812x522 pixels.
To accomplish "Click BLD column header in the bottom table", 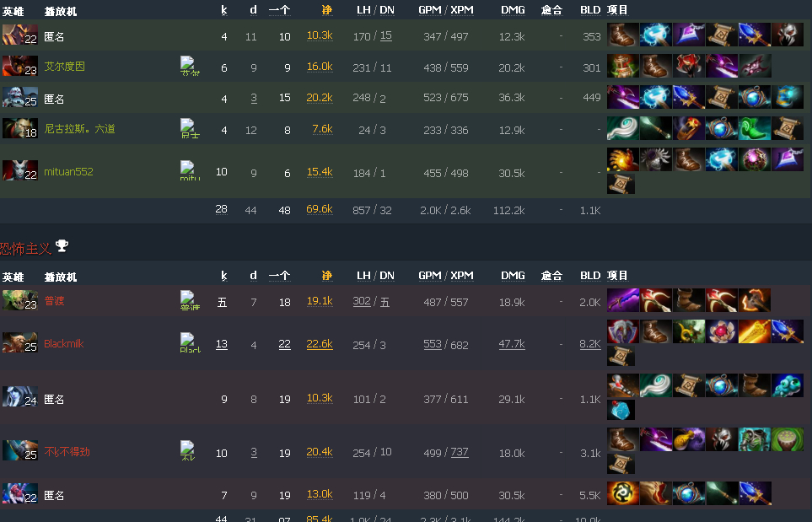I will tap(590, 276).
